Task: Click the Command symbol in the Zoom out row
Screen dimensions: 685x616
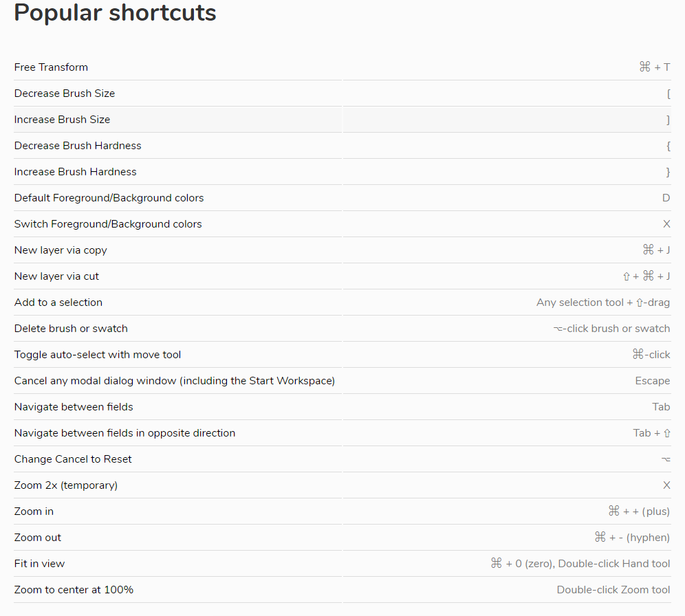Action: (x=600, y=538)
